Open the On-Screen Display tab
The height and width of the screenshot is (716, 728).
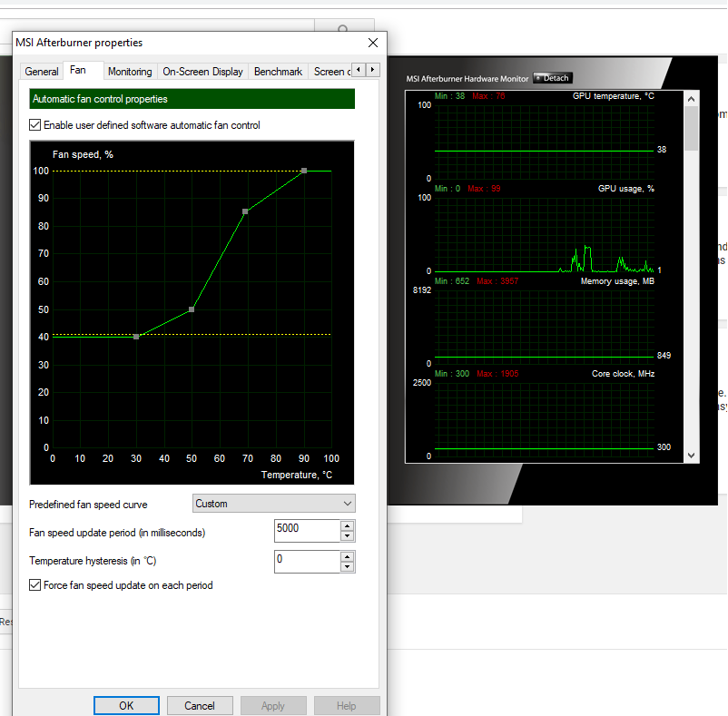[202, 72]
